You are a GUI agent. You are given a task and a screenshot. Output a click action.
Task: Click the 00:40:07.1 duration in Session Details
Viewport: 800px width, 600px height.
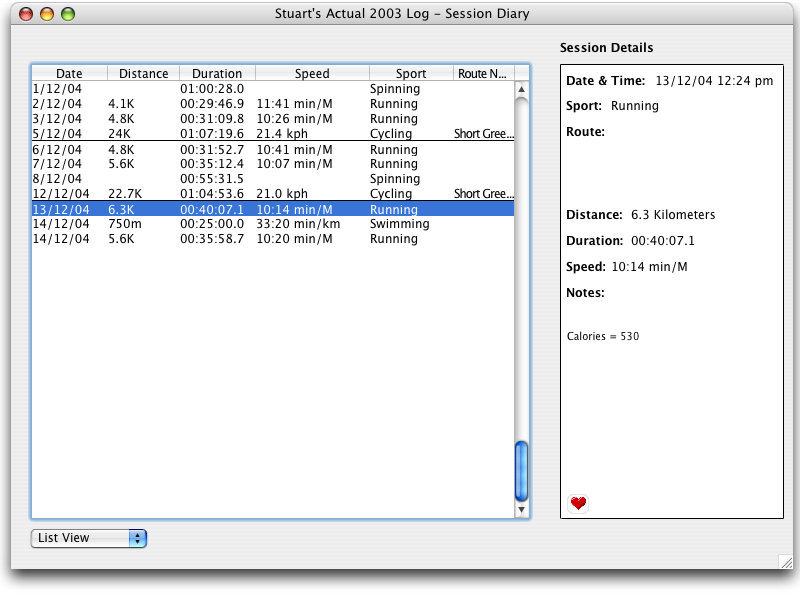point(663,240)
